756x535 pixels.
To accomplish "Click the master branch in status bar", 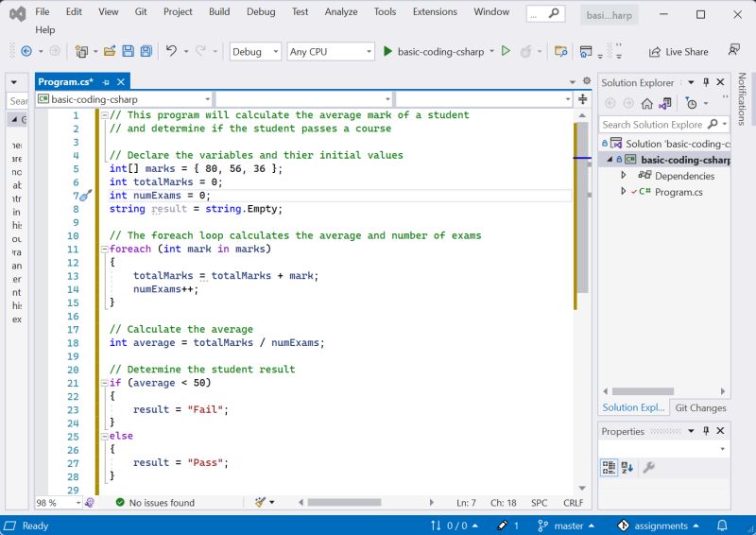I will [567, 526].
